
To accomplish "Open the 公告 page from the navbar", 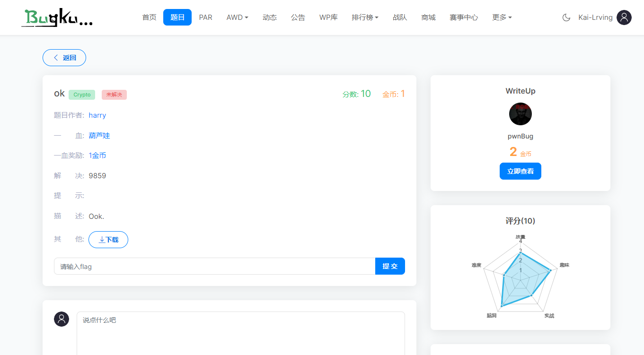I will tap(298, 17).
